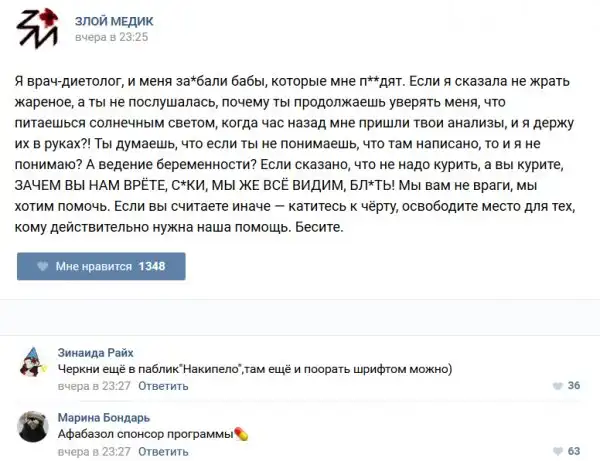
Task: Reply to Зинаида Райх's comment
Action: (163, 385)
